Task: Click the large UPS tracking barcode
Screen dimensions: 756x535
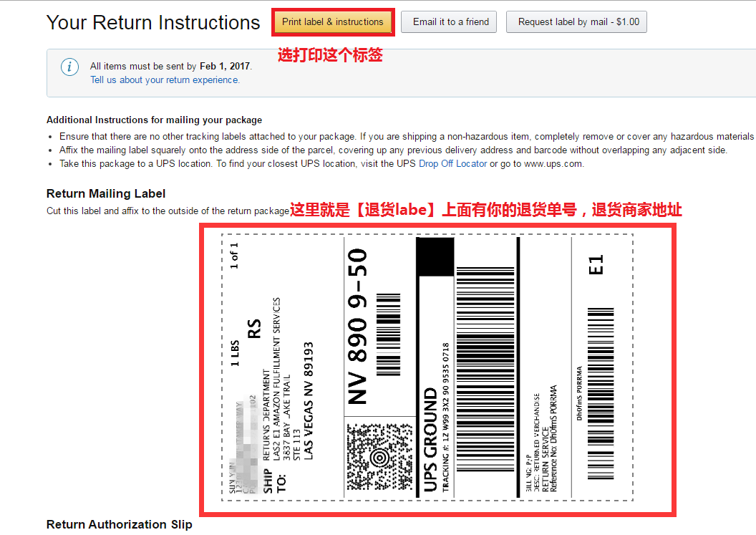Action: point(485,369)
